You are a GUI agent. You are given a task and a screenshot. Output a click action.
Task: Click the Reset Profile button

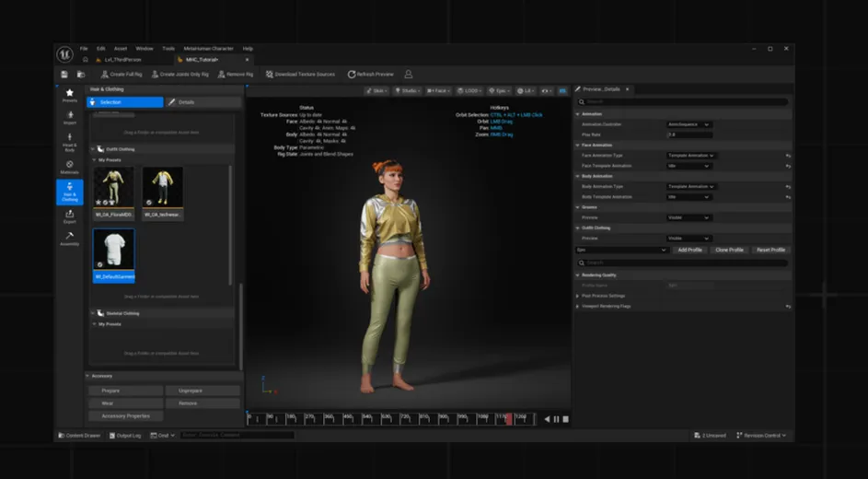[x=770, y=251]
